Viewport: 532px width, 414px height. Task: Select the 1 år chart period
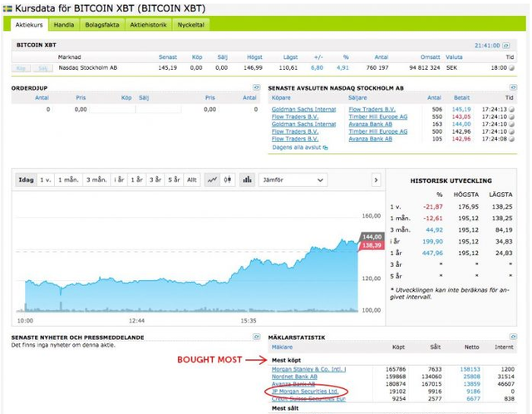[x=136, y=180]
